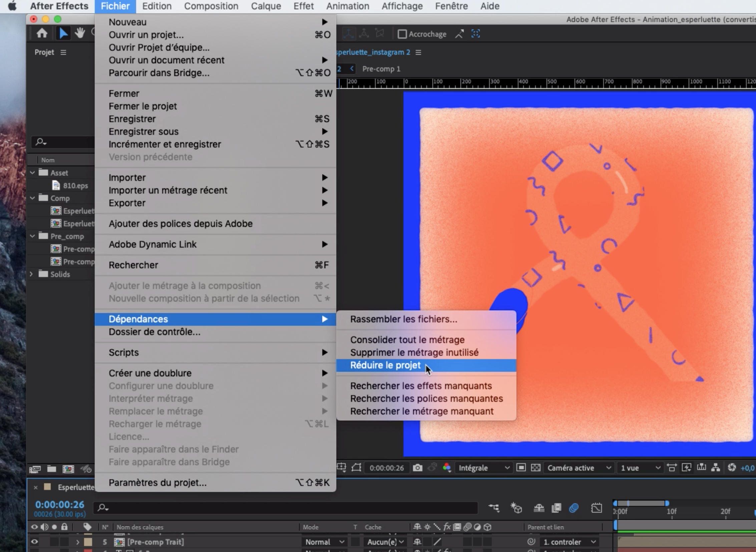Toggle quality switch on Pre-comp Trait layer
This screenshot has width=756, height=552.
coord(437,542)
